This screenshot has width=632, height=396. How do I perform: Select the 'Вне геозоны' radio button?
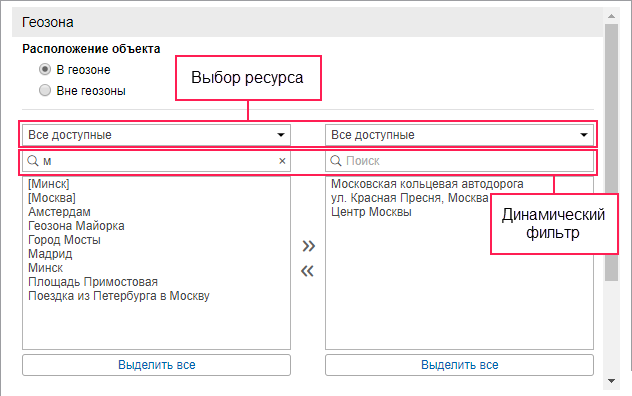coord(45,90)
